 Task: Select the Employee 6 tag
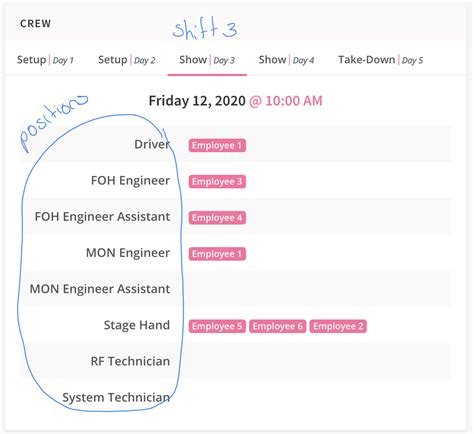pos(277,326)
